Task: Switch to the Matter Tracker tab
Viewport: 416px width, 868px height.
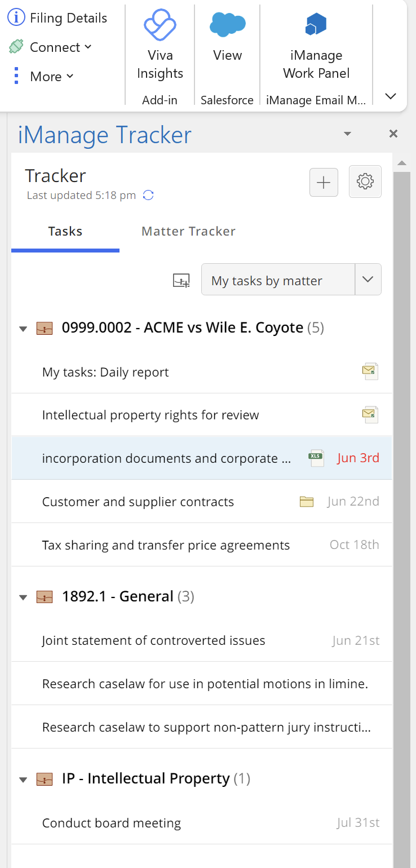Action: pyautogui.click(x=188, y=231)
